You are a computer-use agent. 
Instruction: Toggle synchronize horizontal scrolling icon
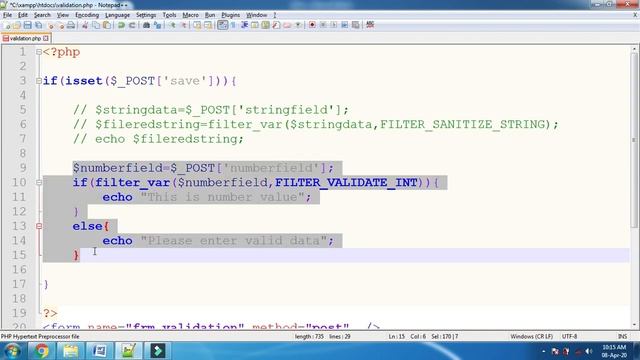[208, 25]
